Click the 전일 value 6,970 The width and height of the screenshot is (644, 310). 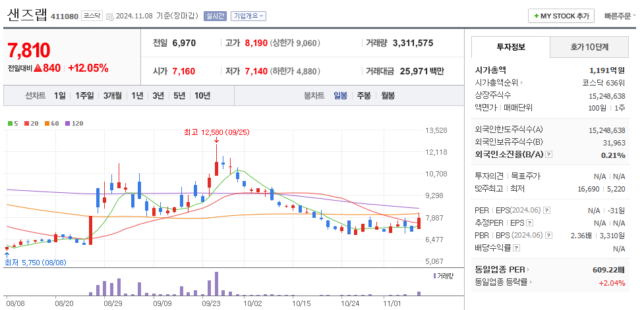tap(184, 43)
